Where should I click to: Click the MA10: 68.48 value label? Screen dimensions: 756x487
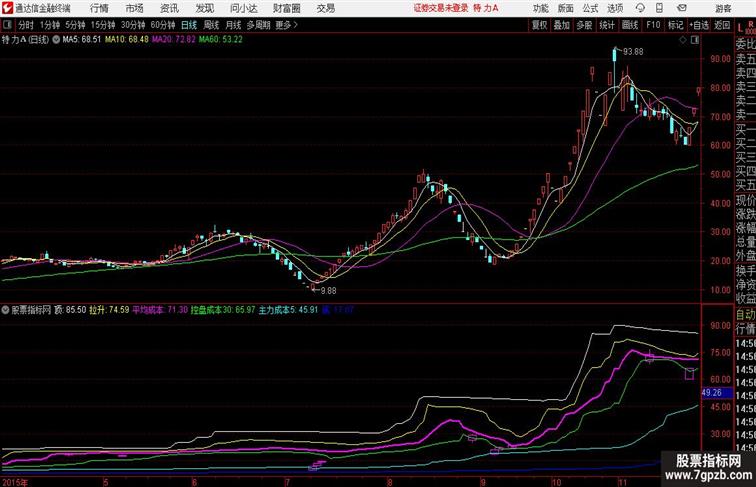pyautogui.click(x=126, y=40)
